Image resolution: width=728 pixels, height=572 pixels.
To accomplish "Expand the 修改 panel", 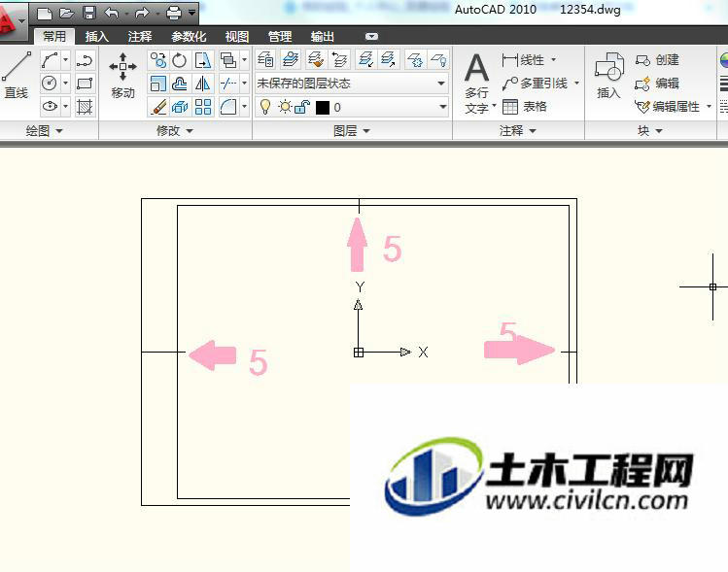I will pos(175,131).
